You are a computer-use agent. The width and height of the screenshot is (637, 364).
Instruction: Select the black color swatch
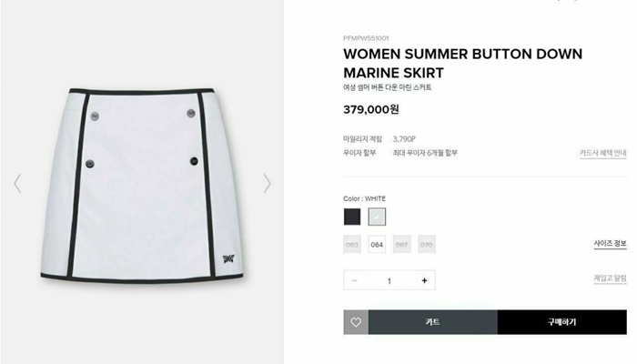pos(352,217)
